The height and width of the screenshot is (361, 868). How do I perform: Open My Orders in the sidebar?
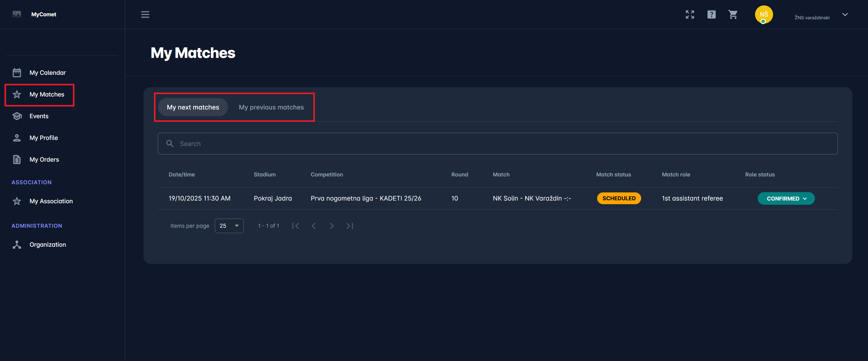[x=44, y=160]
